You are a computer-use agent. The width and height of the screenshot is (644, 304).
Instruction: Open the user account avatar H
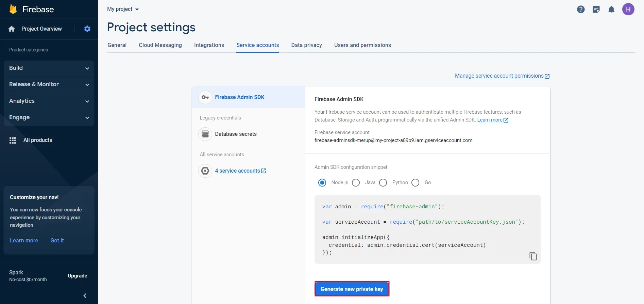pyautogui.click(x=628, y=9)
